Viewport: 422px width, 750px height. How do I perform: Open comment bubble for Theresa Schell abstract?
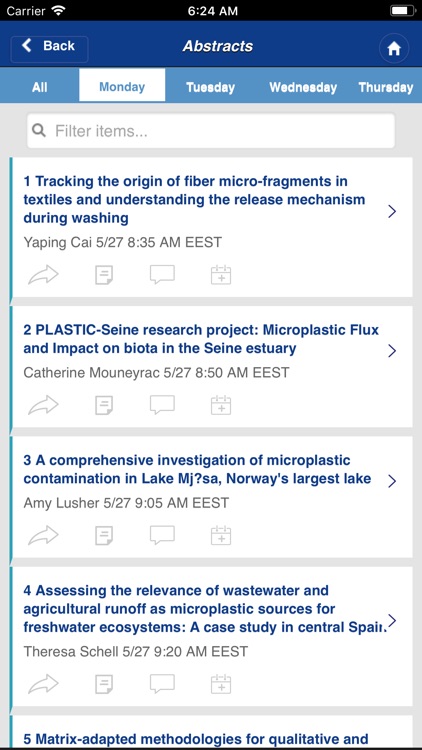tap(162, 684)
